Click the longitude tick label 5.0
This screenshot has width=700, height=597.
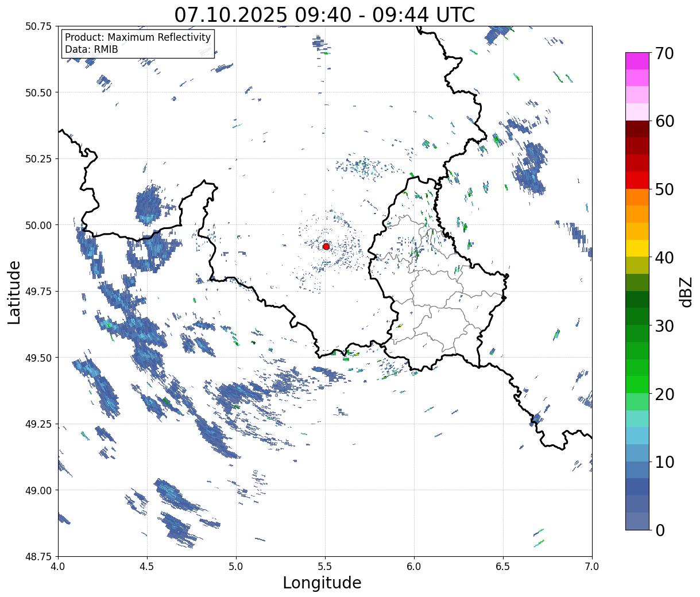pos(236,567)
